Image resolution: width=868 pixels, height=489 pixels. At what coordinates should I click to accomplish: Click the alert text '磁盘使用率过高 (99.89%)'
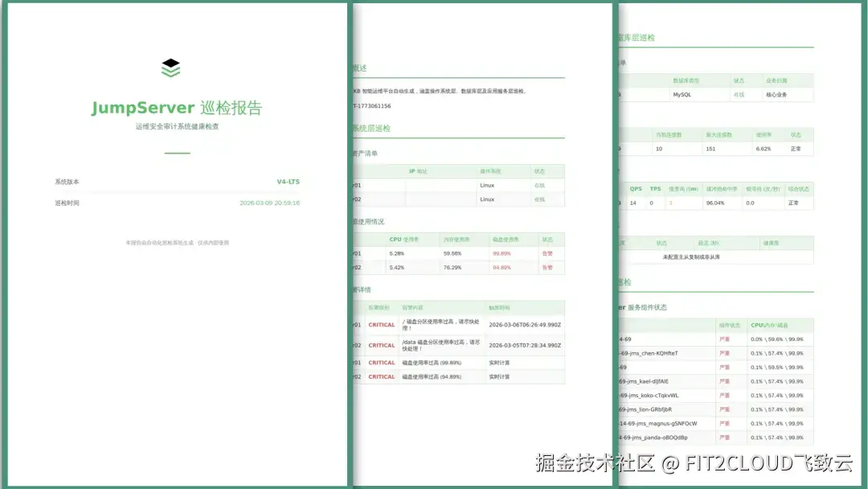click(x=432, y=363)
